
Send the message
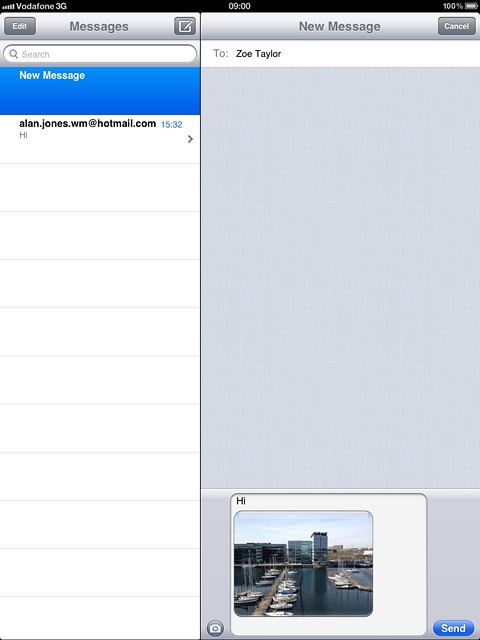453,628
